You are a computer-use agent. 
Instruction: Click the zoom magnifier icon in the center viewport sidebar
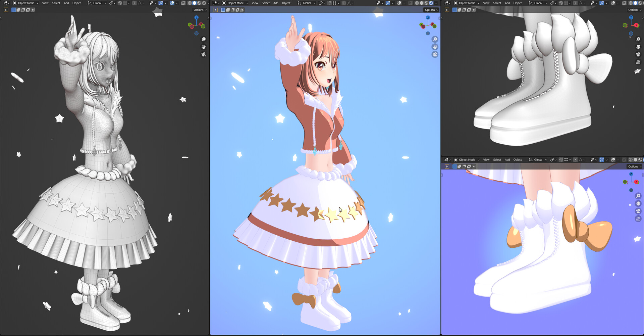(435, 39)
